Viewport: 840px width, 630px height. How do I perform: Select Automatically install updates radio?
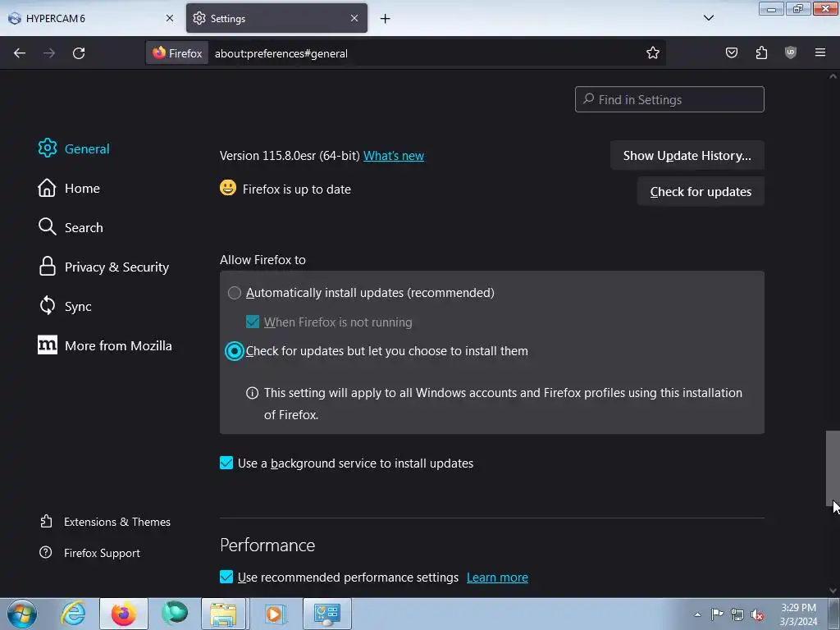coord(234,293)
